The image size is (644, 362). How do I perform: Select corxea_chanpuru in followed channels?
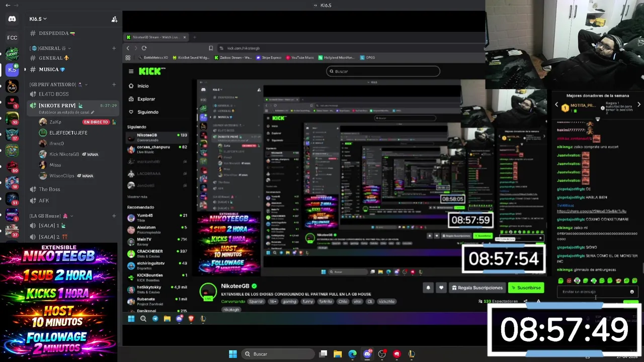click(157, 149)
